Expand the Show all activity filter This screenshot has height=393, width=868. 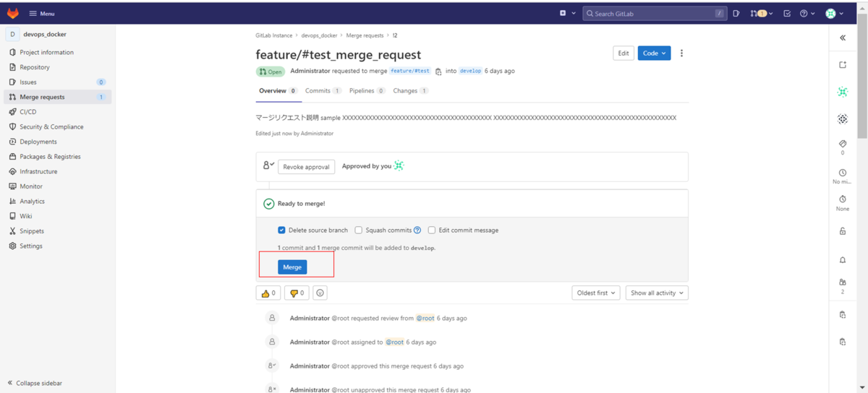pos(657,293)
